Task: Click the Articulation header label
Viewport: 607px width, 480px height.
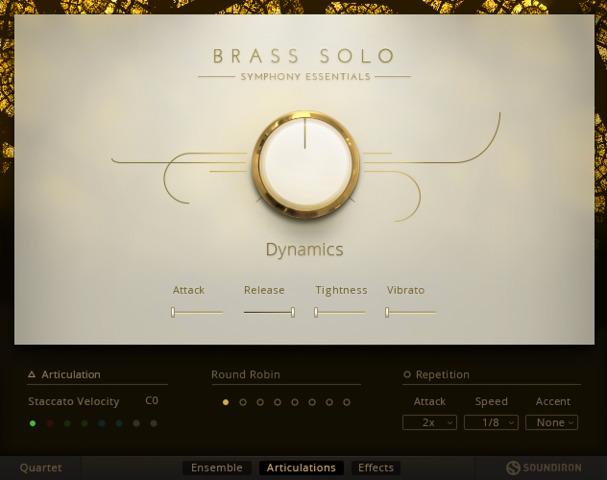Action: coord(71,374)
